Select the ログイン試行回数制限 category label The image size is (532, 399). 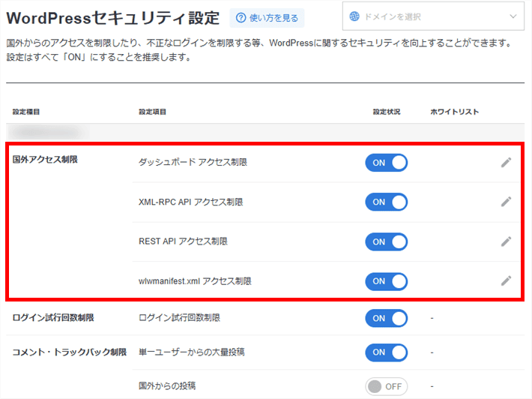(x=53, y=318)
